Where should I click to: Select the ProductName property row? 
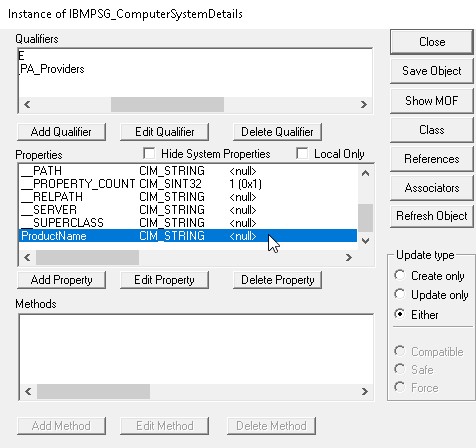click(188, 236)
